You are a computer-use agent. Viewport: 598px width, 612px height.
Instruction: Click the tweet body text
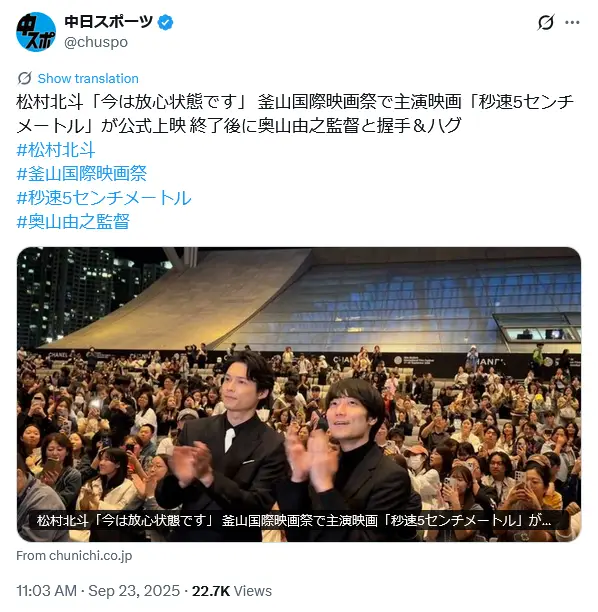click(x=295, y=114)
